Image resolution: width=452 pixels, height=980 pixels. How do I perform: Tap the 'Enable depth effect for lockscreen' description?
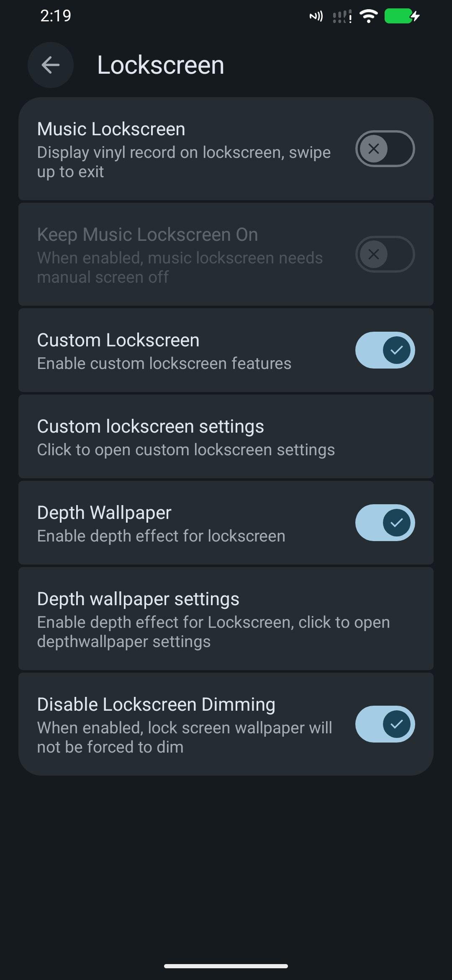(161, 536)
